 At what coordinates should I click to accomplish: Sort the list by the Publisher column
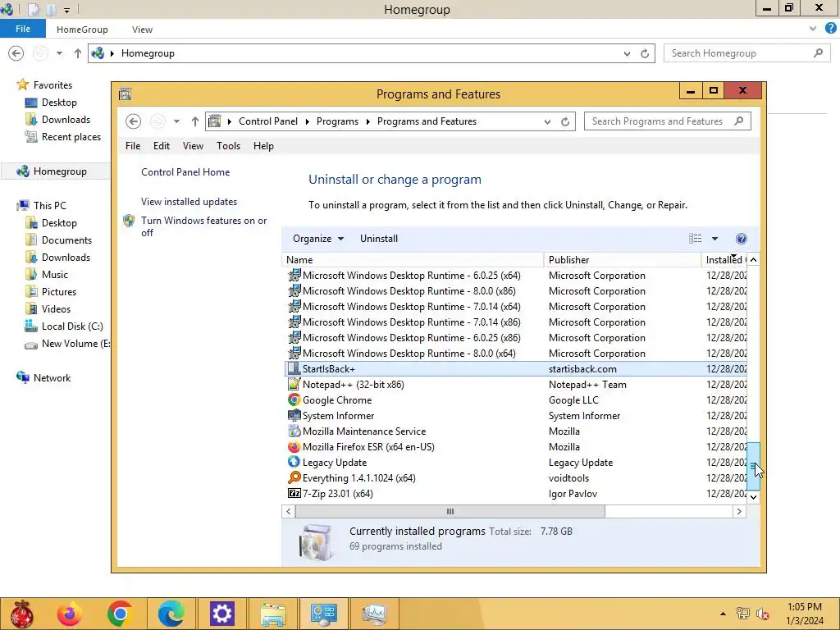coord(623,260)
